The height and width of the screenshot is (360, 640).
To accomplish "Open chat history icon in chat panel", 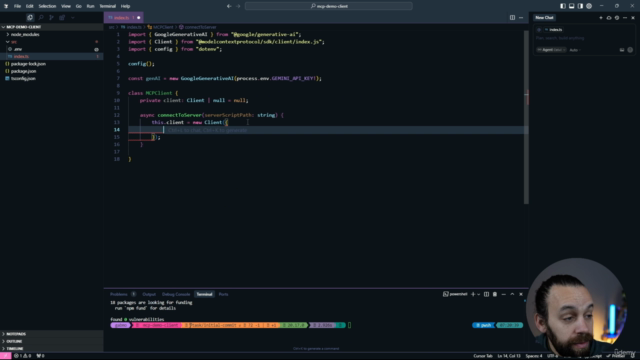I will 617,18.
